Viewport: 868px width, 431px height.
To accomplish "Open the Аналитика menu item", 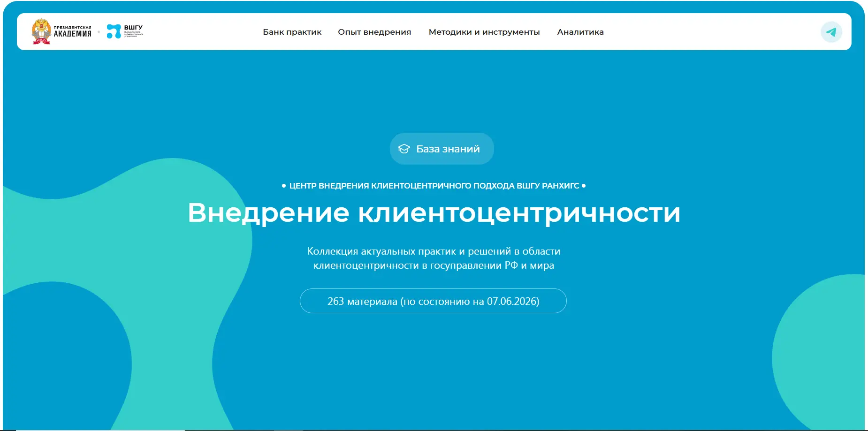I will tap(580, 32).
